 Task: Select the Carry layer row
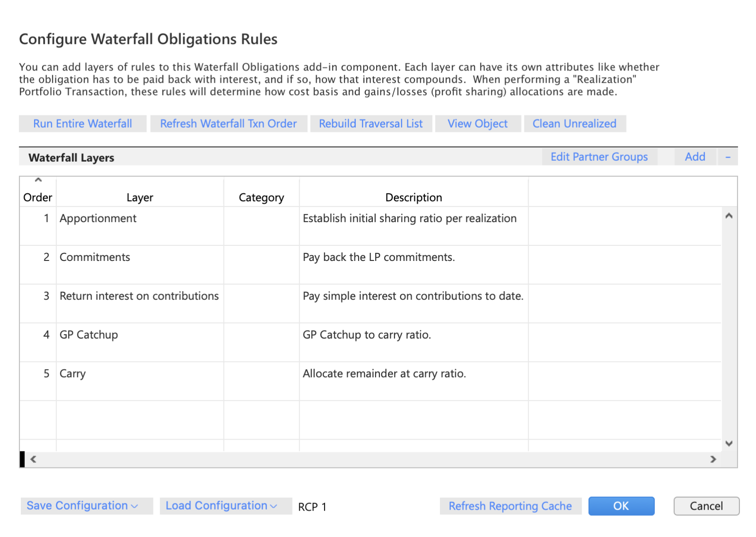pos(370,381)
